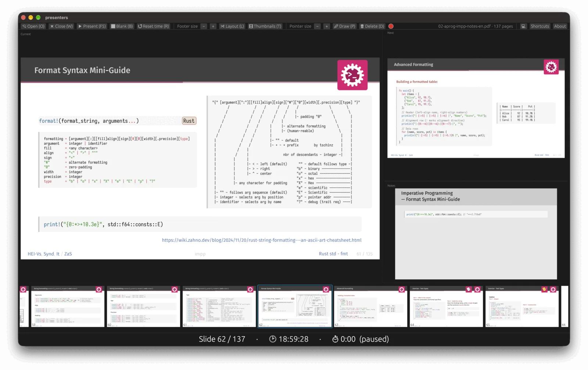Reset the timer with Reset time (R)
The width and height of the screenshot is (588, 370).
pyautogui.click(x=154, y=26)
